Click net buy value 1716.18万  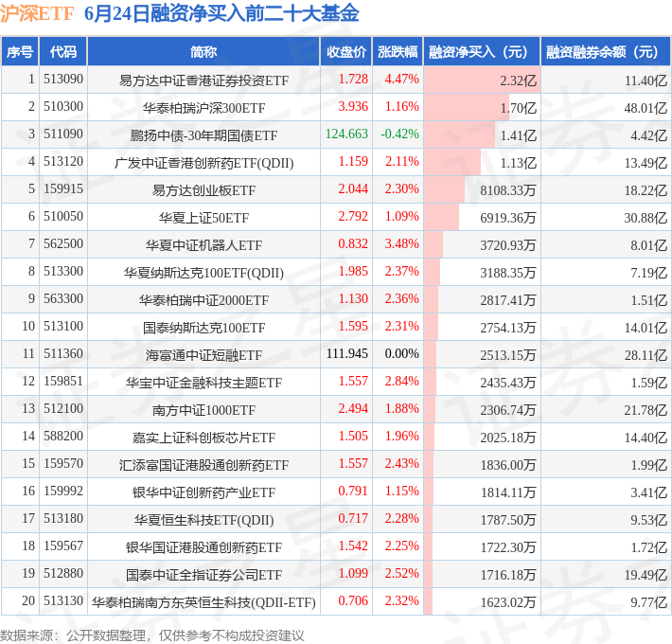click(508, 574)
